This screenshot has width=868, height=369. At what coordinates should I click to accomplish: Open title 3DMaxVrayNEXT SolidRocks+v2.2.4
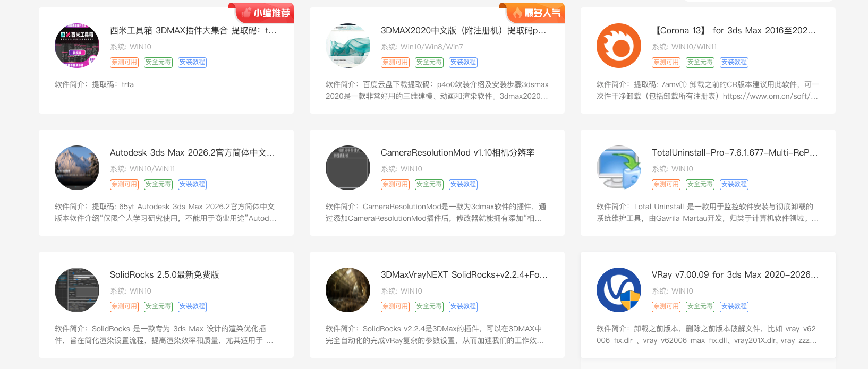pos(464,274)
